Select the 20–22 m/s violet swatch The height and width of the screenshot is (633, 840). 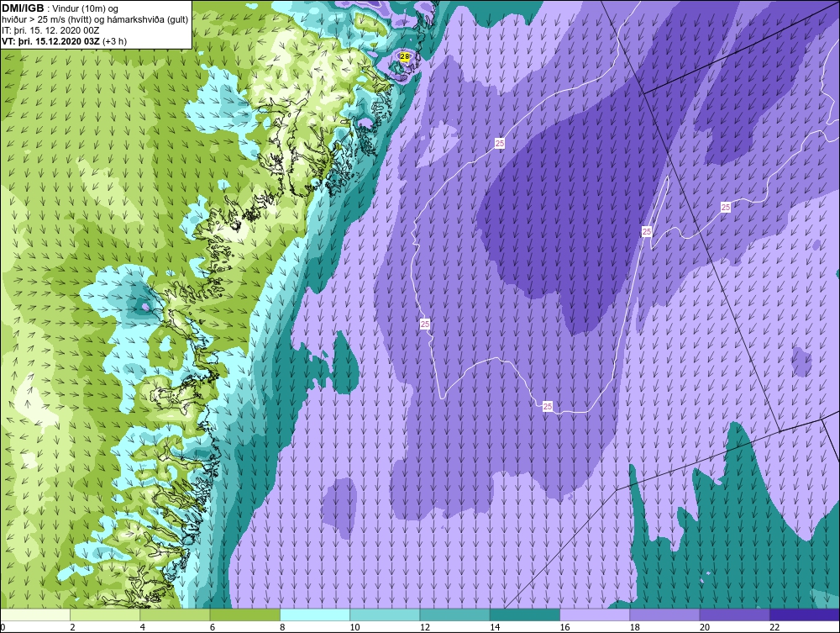[734, 615]
